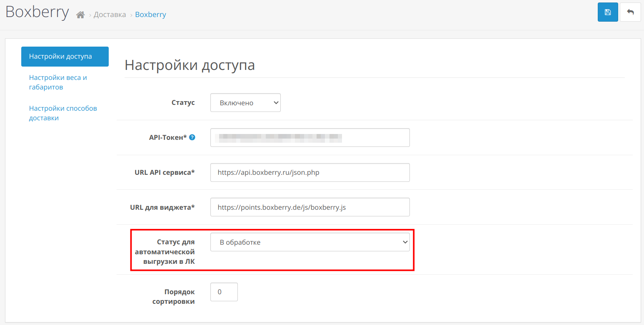Click the URL API сервиса* label

165,172
